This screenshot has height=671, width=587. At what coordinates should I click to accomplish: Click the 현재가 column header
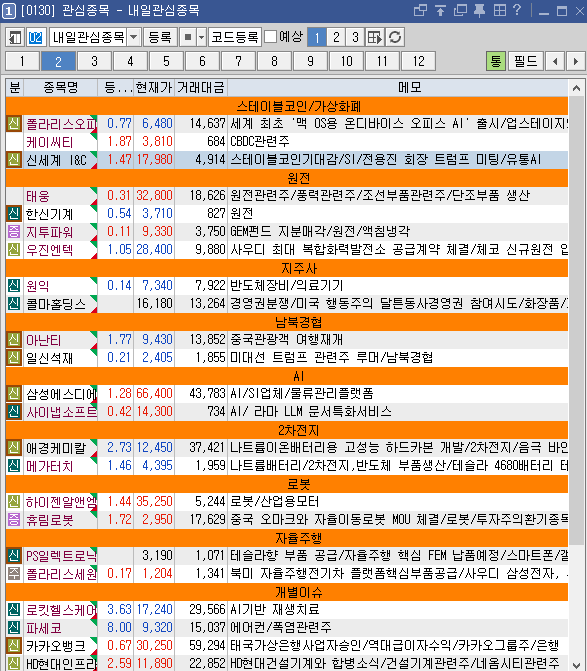(154, 88)
